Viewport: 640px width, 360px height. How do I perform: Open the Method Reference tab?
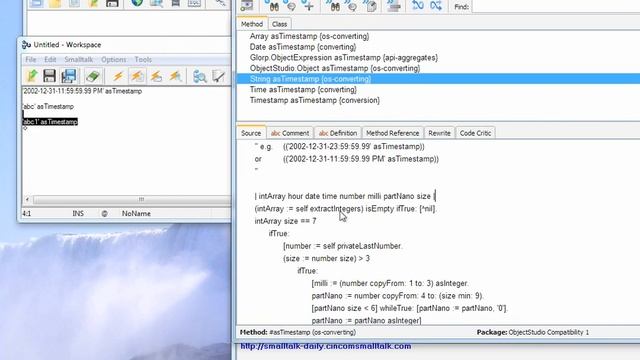pos(393,133)
